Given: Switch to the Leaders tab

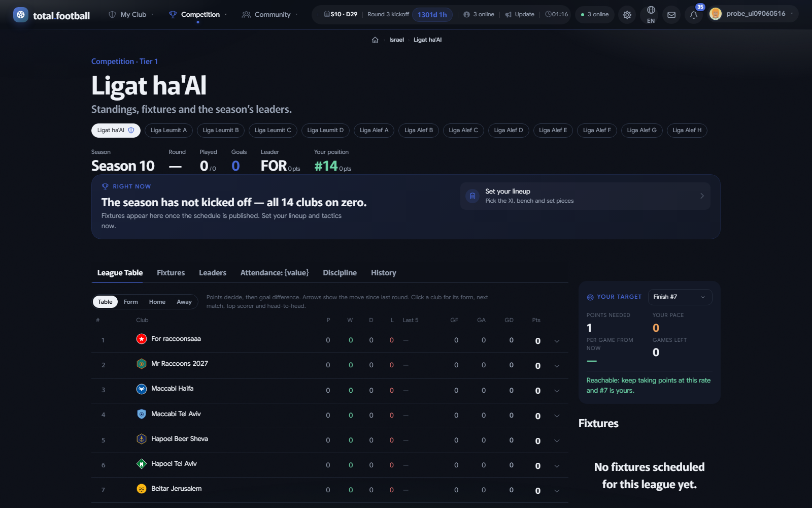Looking at the screenshot, I should (x=213, y=273).
